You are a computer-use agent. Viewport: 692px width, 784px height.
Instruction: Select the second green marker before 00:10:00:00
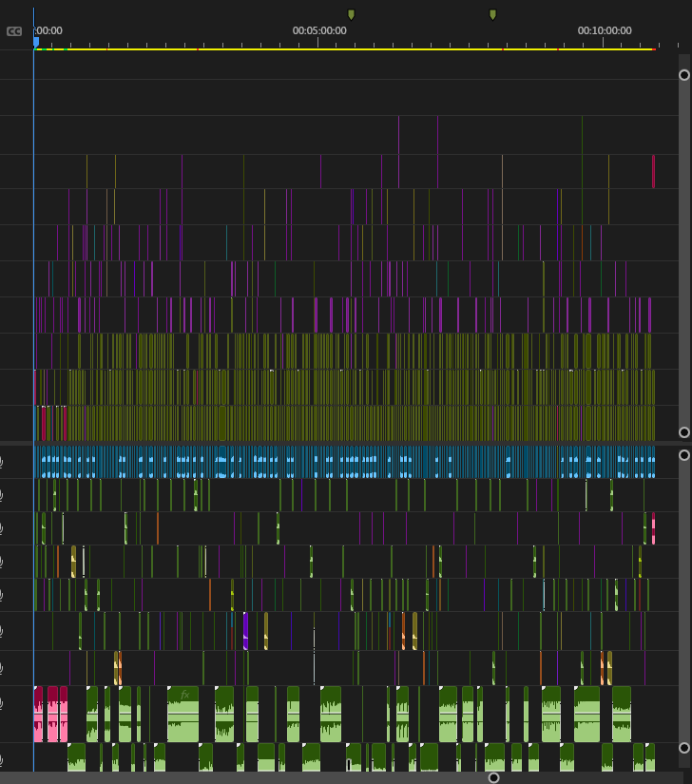pyautogui.click(x=492, y=14)
